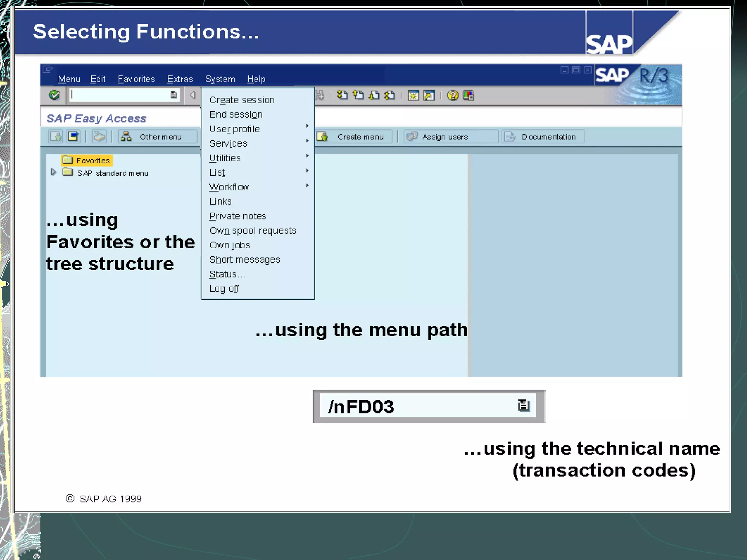Choose Log off in the System menu
The height and width of the screenshot is (560, 747).
224,289
